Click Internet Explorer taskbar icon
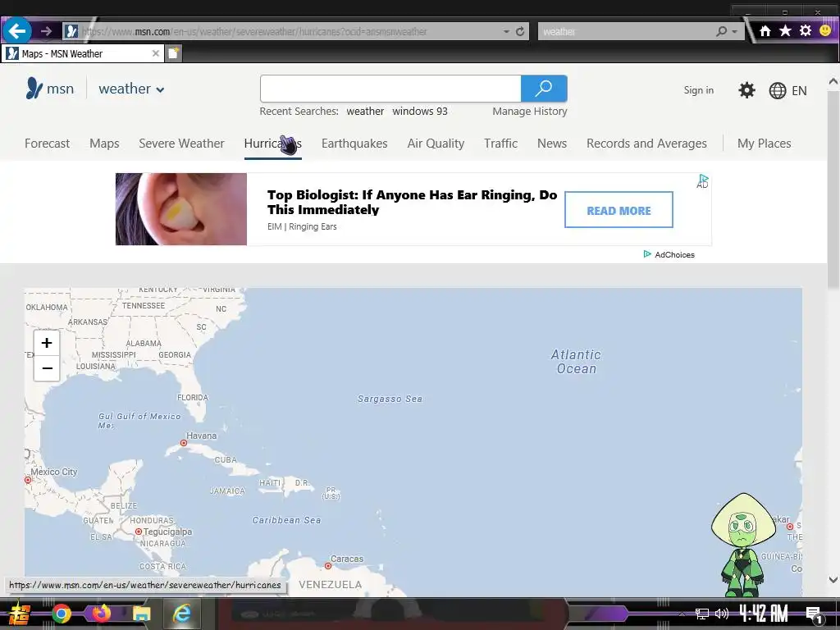Viewport: 840px width, 630px height. coord(182,614)
